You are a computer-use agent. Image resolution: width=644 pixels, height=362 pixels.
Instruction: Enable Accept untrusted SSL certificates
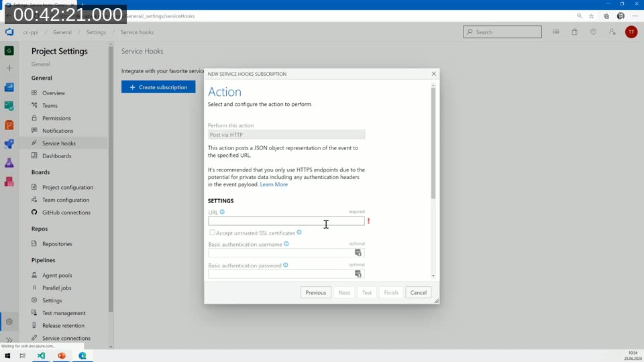pos(212,233)
